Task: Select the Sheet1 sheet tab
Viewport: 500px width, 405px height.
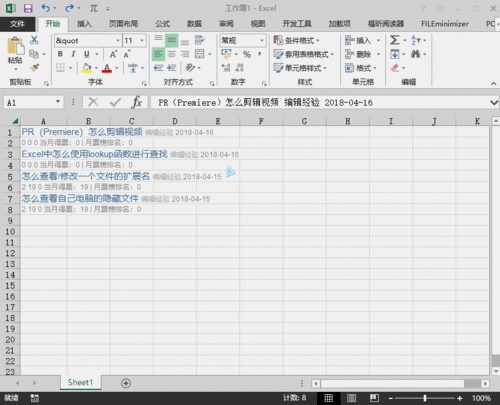Action: coord(80,383)
